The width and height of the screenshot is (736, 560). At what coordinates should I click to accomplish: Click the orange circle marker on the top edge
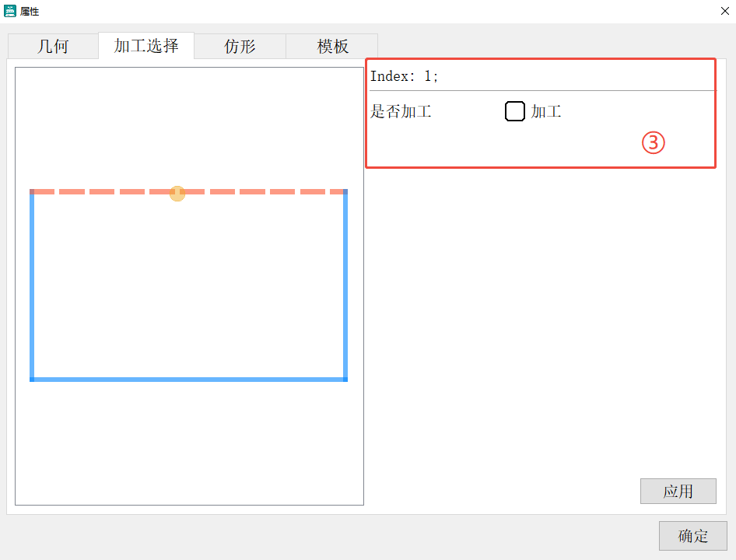point(177,193)
